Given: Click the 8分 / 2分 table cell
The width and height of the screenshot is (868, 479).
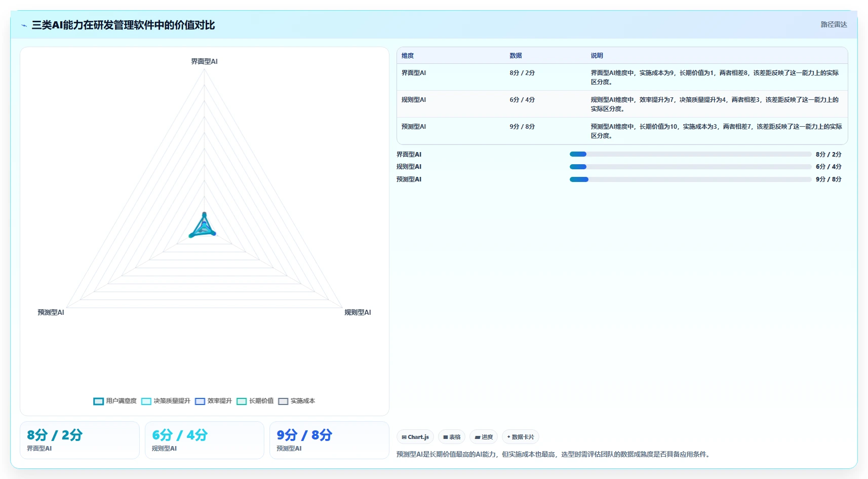Looking at the screenshot, I should (x=522, y=73).
